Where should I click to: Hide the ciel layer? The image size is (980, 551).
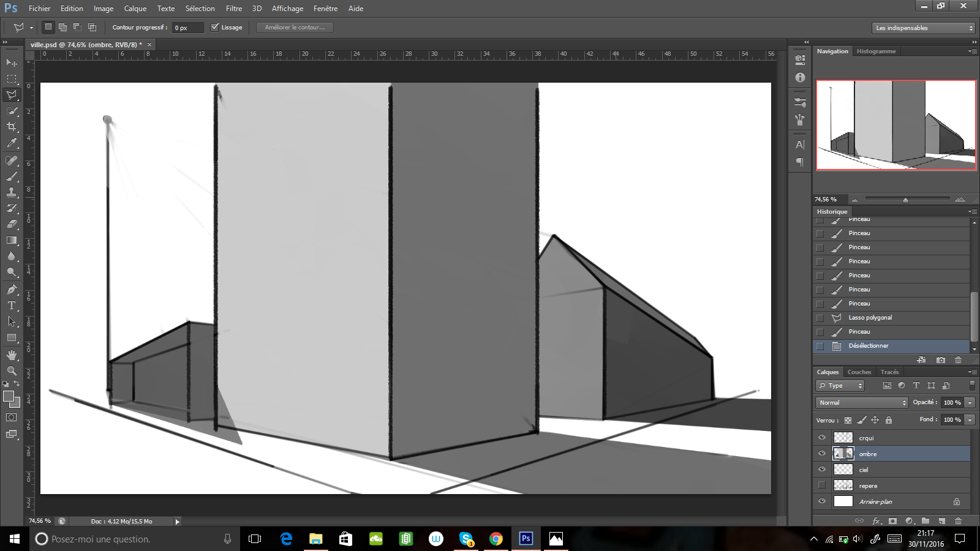(821, 469)
